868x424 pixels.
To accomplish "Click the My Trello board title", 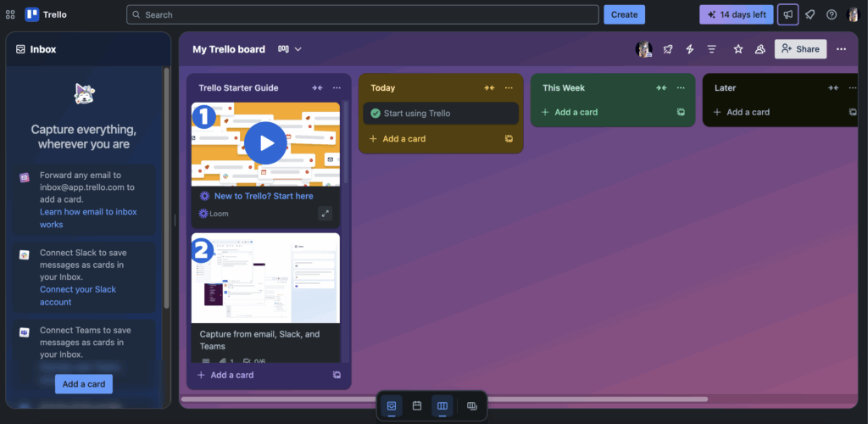I will point(229,49).
